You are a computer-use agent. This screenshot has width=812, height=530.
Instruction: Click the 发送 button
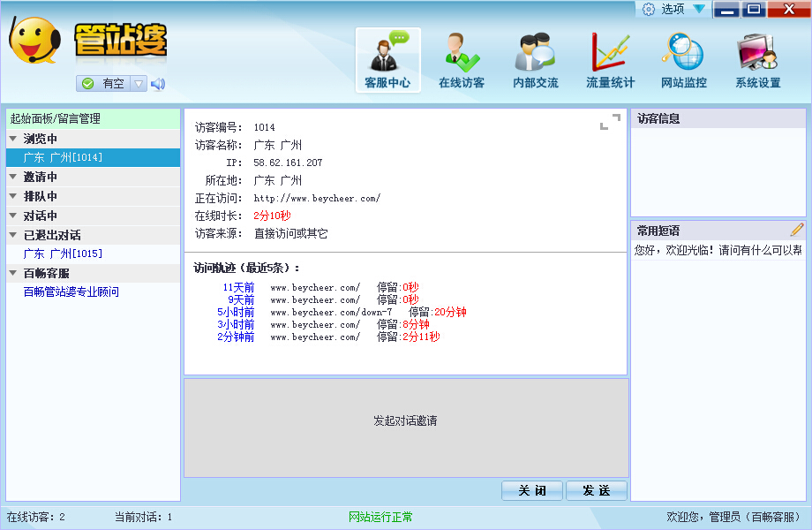[597, 490]
